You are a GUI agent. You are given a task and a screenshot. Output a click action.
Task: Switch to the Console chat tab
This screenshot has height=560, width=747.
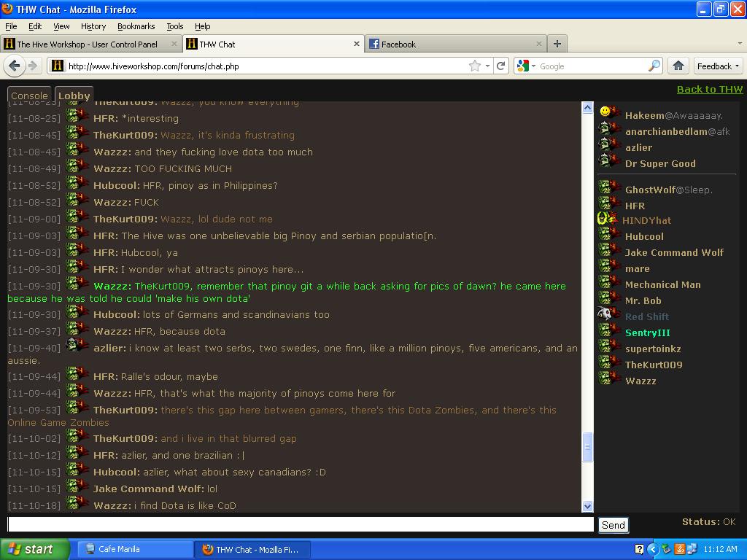click(x=29, y=96)
